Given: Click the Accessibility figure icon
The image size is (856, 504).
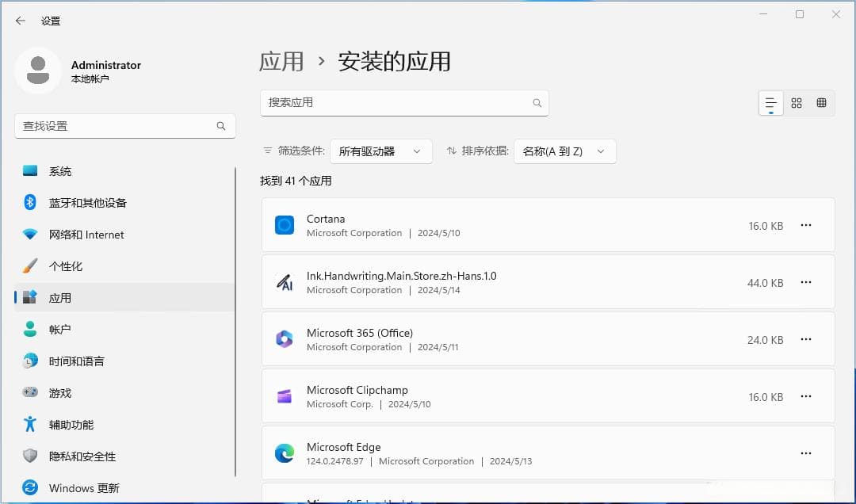Looking at the screenshot, I should click(x=30, y=424).
